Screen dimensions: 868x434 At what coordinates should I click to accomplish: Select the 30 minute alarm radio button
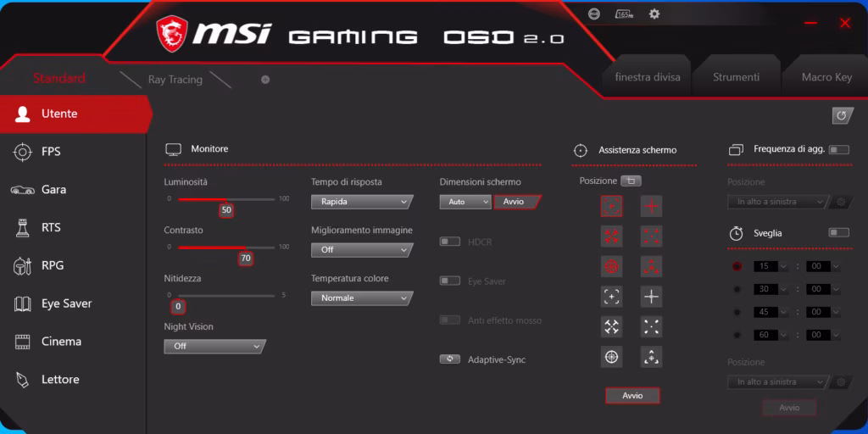(737, 289)
